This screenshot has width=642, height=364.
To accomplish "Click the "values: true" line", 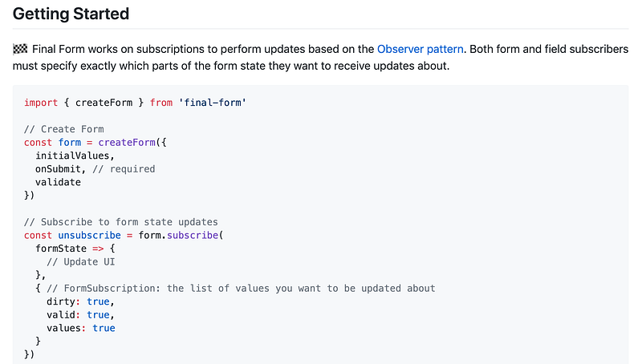I will click(80, 328).
